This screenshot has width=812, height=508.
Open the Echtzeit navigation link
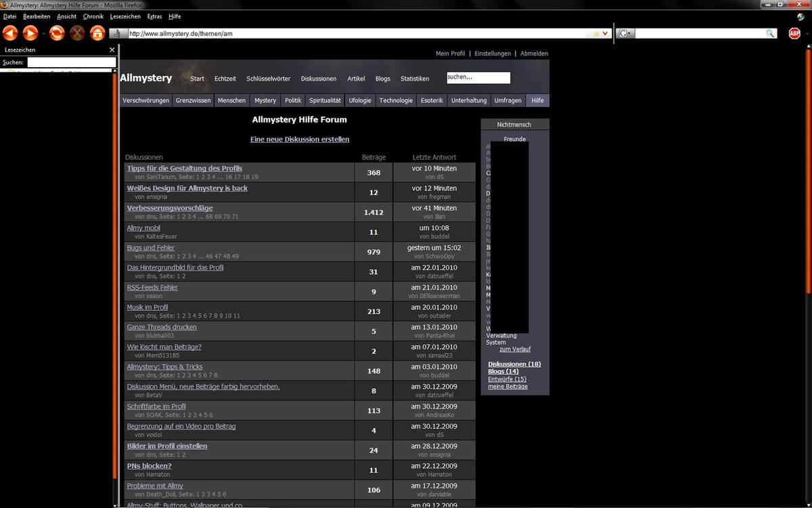click(x=225, y=79)
